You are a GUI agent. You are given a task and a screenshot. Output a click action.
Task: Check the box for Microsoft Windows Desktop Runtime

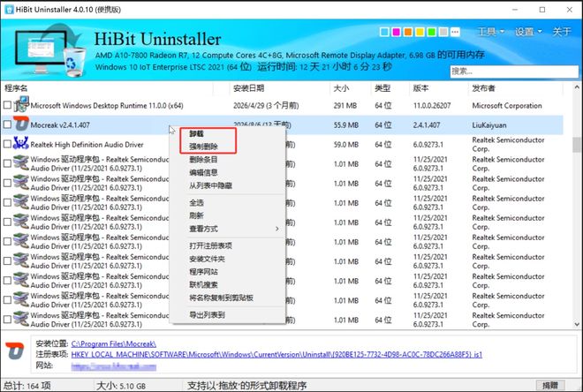click(7, 105)
